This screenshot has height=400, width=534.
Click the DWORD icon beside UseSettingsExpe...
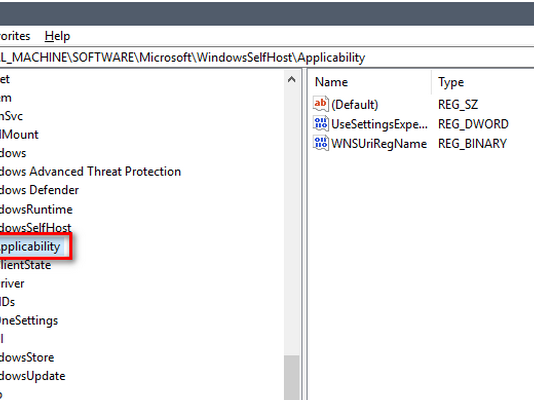click(320, 124)
